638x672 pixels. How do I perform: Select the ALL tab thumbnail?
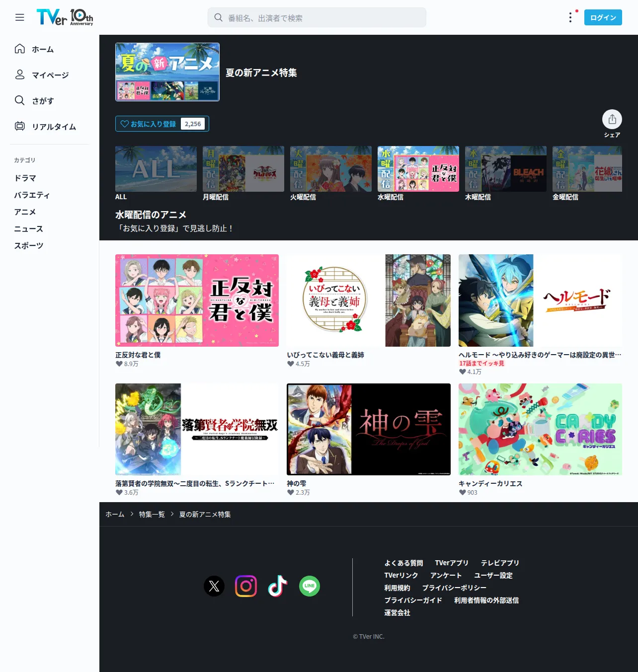click(x=156, y=169)
